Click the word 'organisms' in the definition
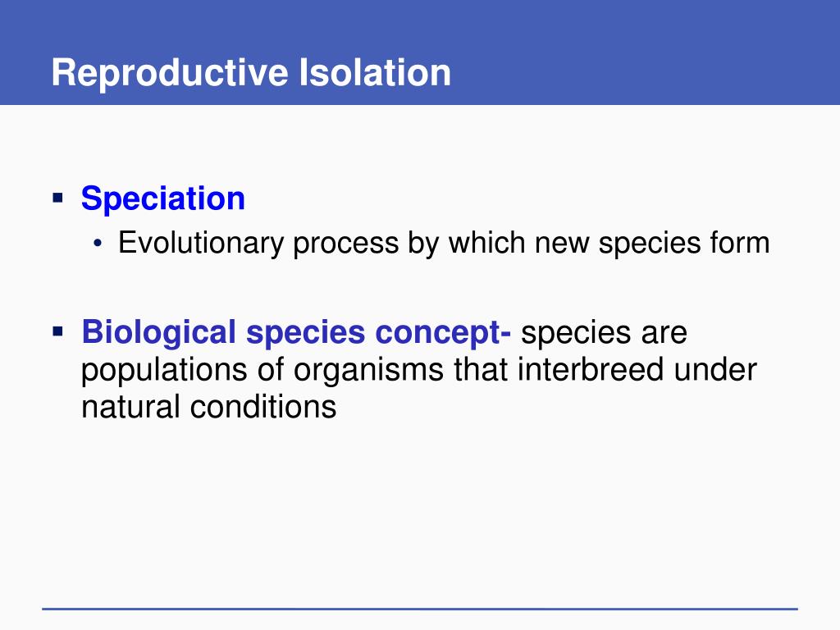This screenshot has width=840, height=630. point(368,370)
